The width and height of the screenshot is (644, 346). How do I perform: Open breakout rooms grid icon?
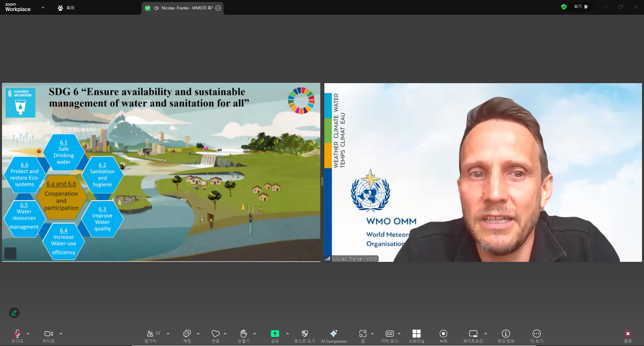(x=416, y=334)
